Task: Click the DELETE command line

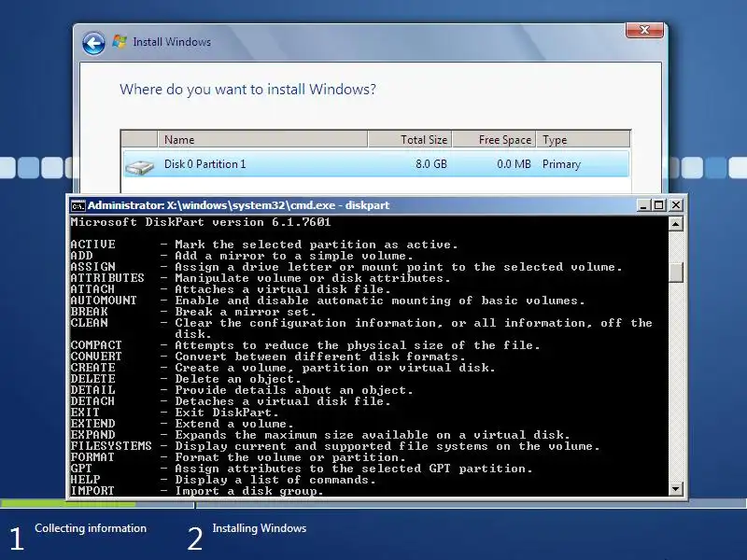Action: point(186,379)
